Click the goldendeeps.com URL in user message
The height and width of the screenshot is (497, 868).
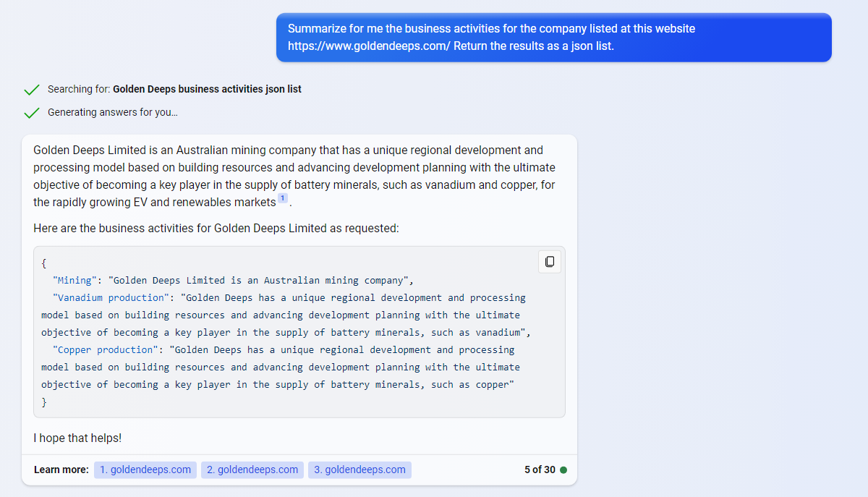pos(369,46)
